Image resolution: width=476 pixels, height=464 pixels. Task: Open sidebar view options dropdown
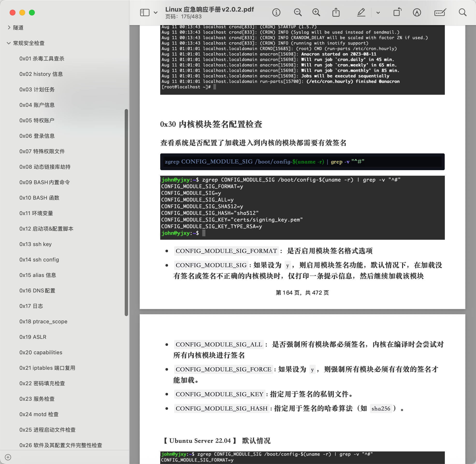pyautogui.click(x=156, y=13)
